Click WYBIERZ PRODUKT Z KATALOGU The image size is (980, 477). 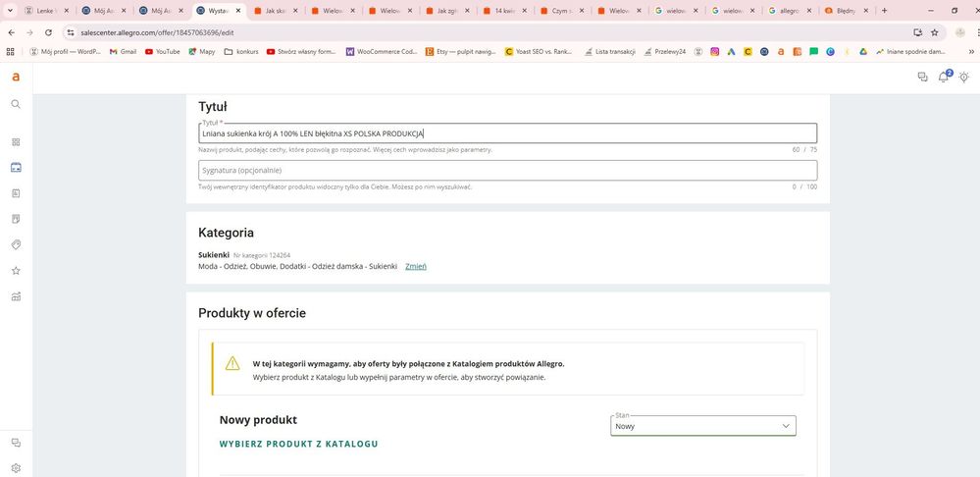click(x=299, y=444)
